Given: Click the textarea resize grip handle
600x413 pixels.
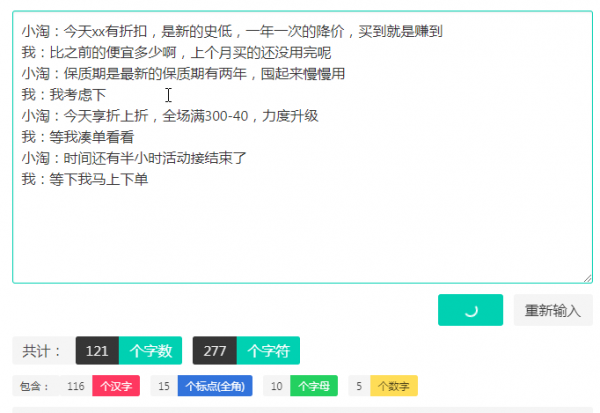Looking at the screenshot, I should click(x=588, y=279).
